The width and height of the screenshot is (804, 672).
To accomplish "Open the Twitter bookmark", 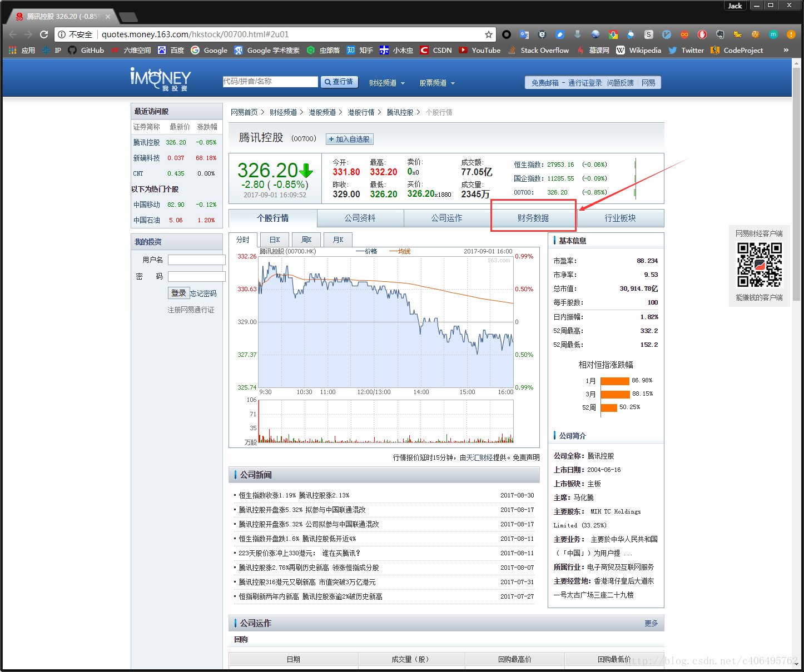I will [686, 50].
